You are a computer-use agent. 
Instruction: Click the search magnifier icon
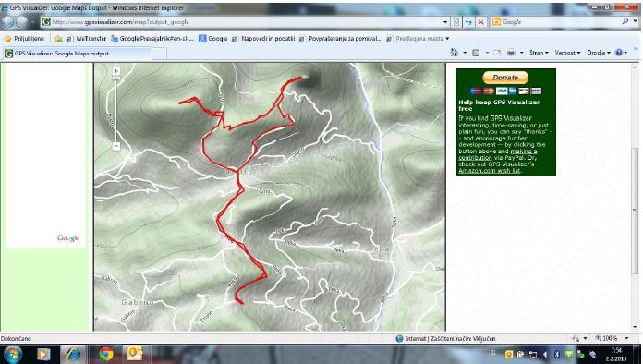625,22
